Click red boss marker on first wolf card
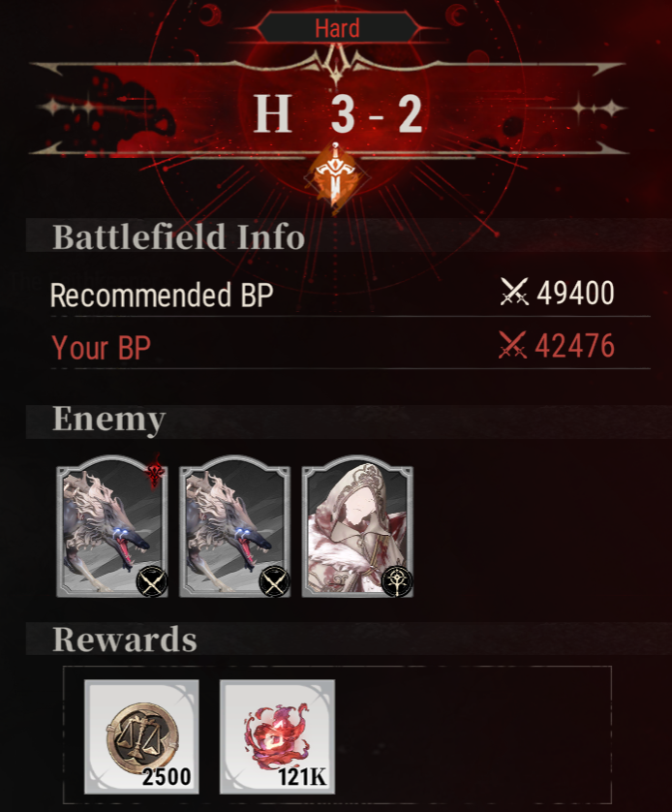This screenshot has height=812, width=672. click(x=155, y=471)
